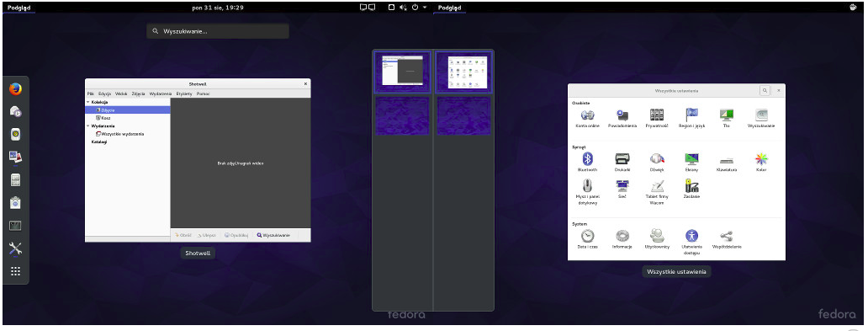The image size is (868, 331).
Task: Open Bluetooth settings panel
Action: point(587,163)
